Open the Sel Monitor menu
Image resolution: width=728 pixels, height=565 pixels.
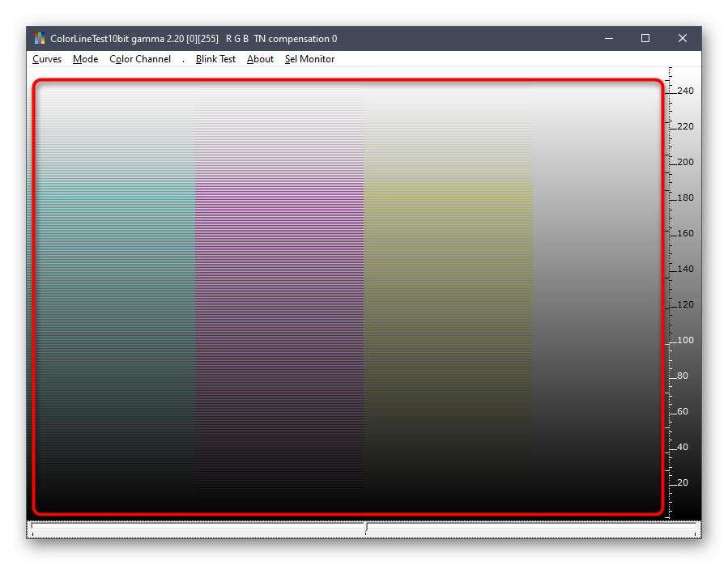click(x=309, y=59)
